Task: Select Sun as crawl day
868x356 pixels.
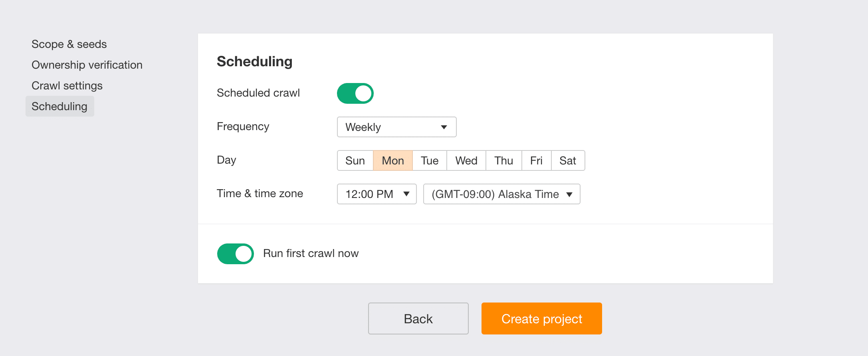Action: pos(355,160)
